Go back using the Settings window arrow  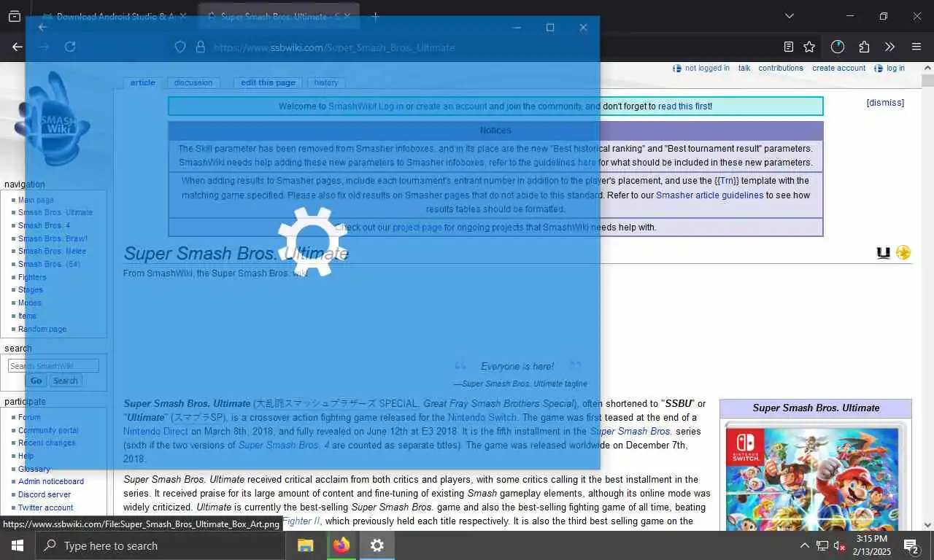tap(42, 27)
